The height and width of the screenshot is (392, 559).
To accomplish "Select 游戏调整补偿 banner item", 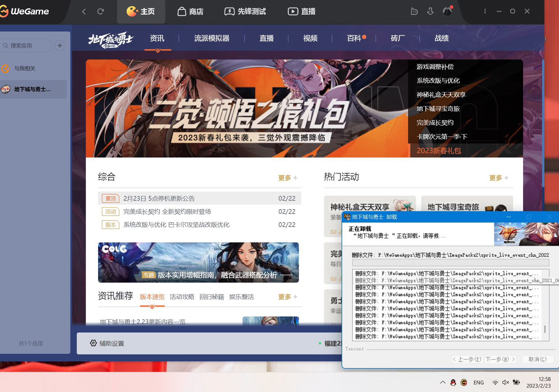I will pyautogui.click(x=435, y=67).
